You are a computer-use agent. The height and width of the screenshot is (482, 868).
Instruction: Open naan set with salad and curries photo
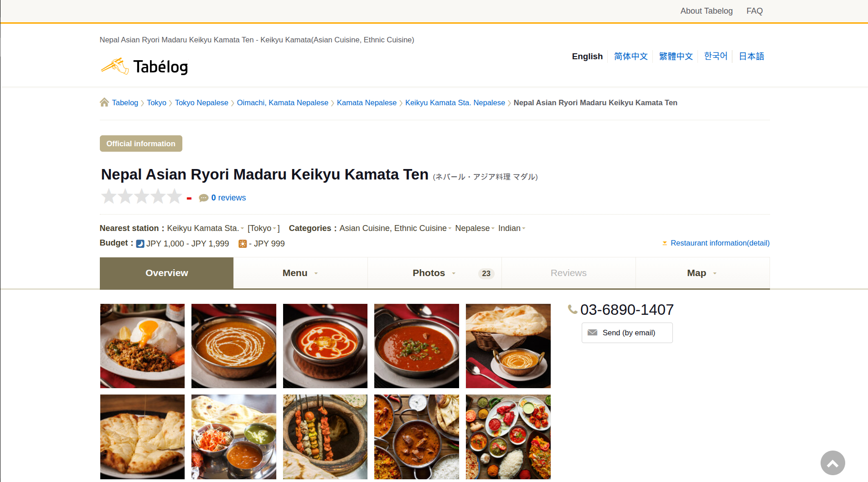tap(234, 437)
